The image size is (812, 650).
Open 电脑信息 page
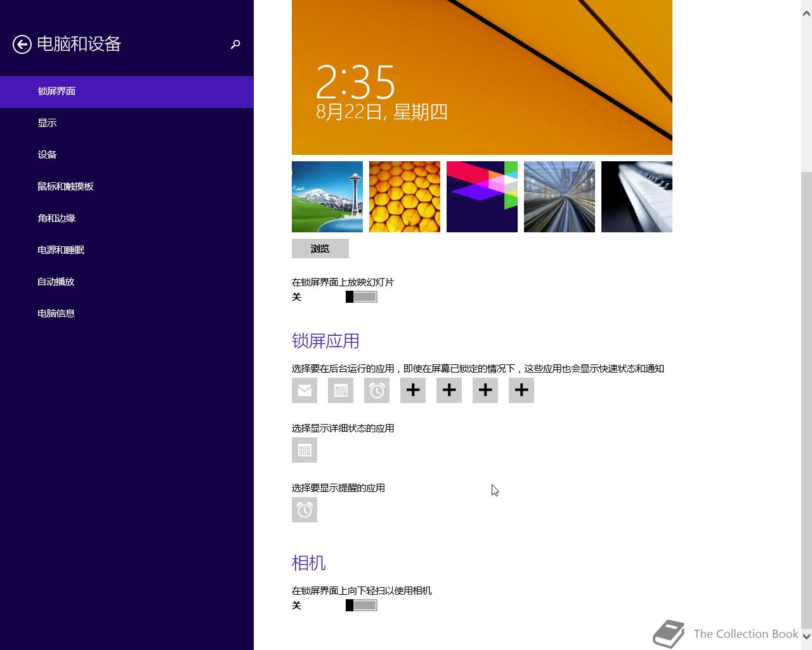[127, 314]
